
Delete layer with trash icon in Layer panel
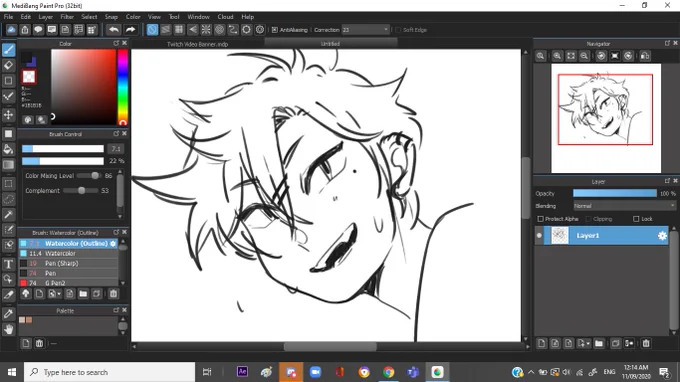646,343
